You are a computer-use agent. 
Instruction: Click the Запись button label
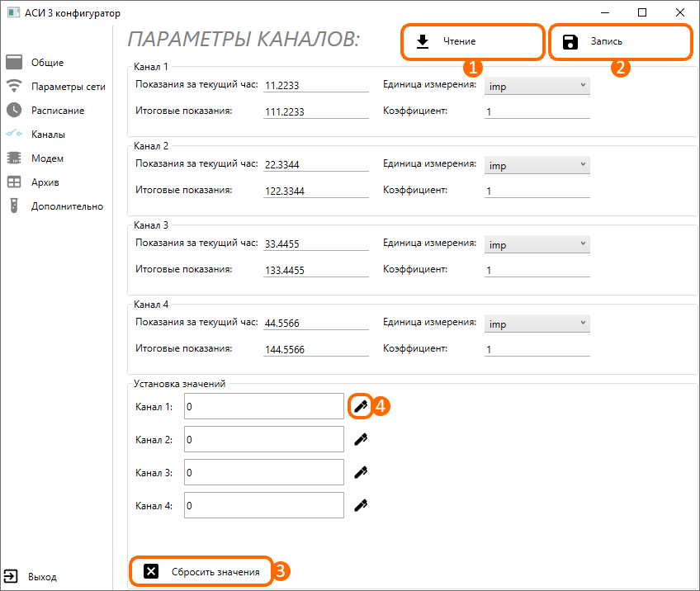click(606, 41)
